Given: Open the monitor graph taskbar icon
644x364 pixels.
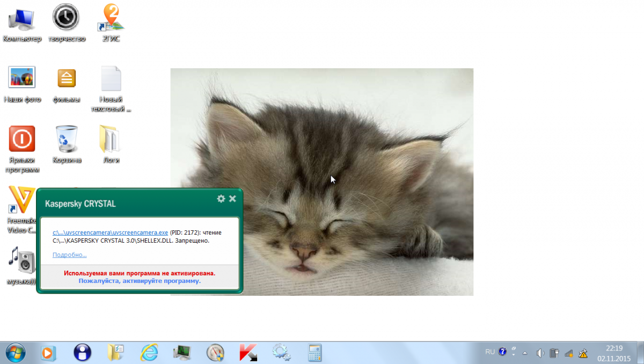Looking at the screenshot, I should (182, 353).
